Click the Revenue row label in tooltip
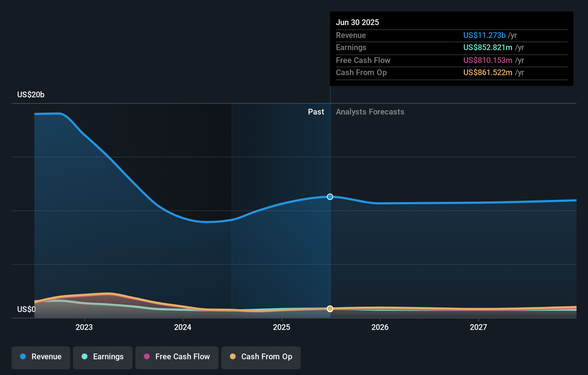Image resolution: width=588 pixels, height=375 pixels. [x=351, y=35]
